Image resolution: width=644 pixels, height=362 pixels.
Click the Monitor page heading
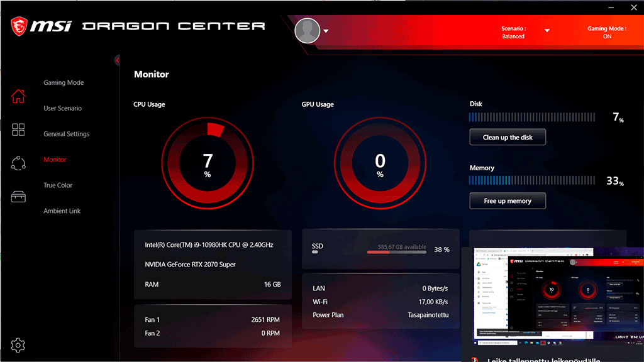(152, 74)
